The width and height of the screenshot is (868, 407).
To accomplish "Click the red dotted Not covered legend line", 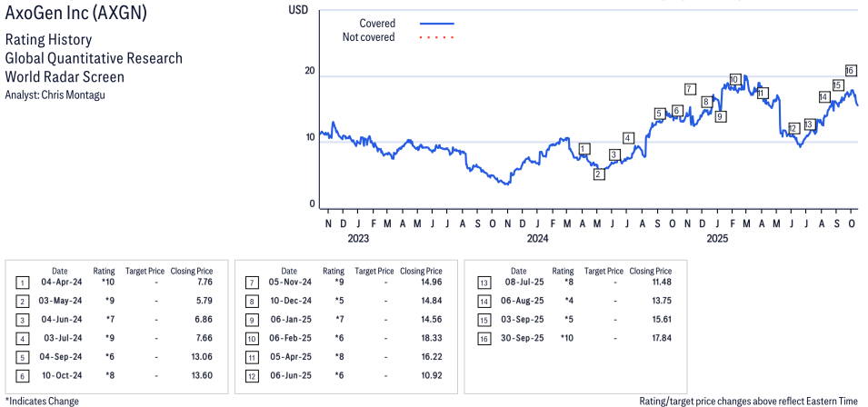I will click(x=437, y=37).
